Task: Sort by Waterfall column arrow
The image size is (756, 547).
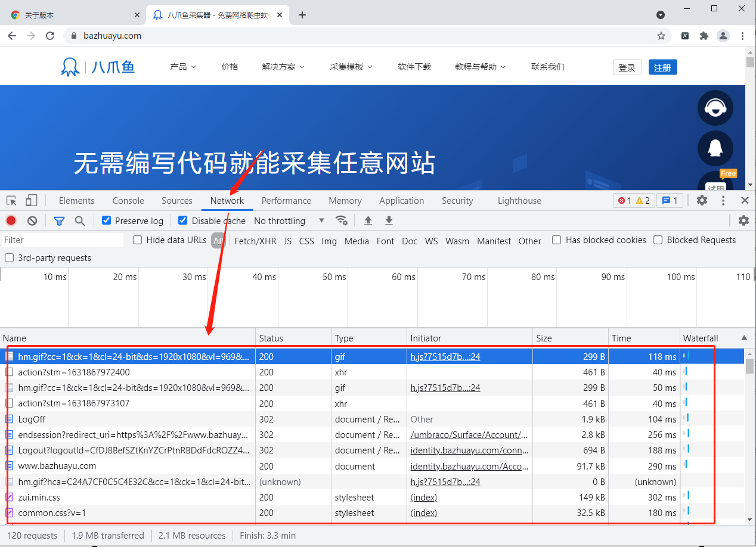Action: point(744,338)
